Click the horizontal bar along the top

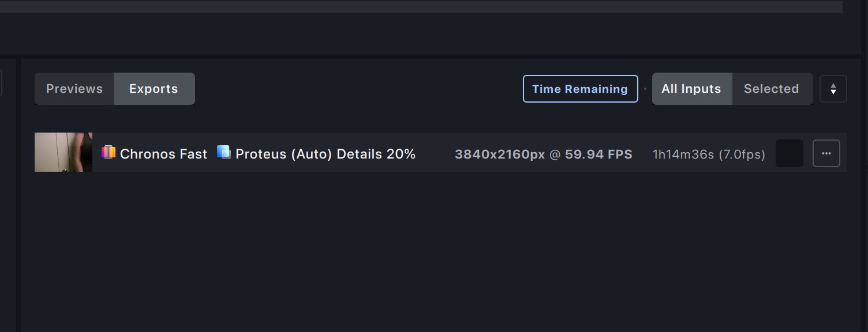tap(421, 6)
